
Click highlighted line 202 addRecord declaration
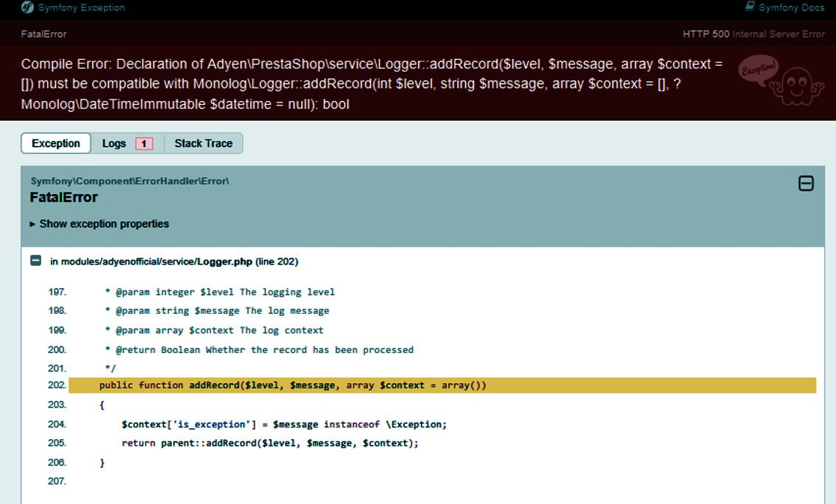click(x=442, y=385)
